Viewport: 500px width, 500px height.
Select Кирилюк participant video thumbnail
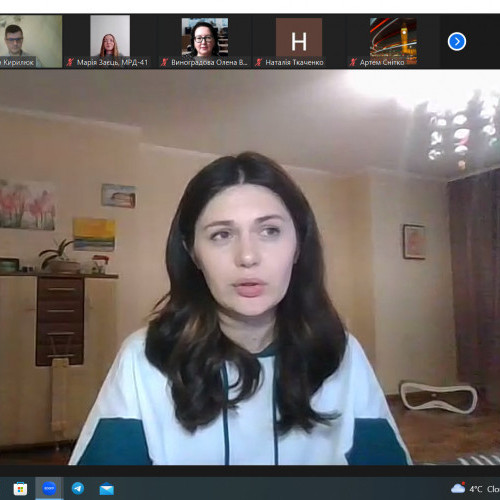pos(31,41)
